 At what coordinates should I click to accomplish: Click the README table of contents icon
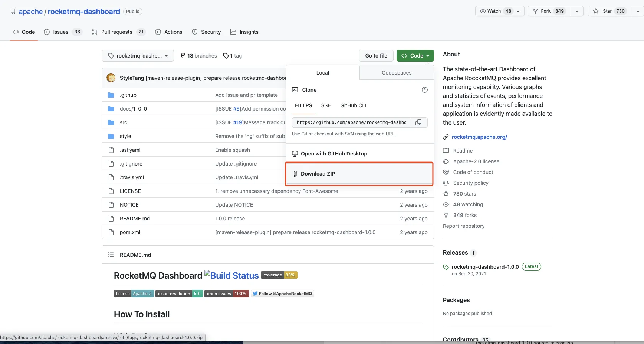pos(111,255)
